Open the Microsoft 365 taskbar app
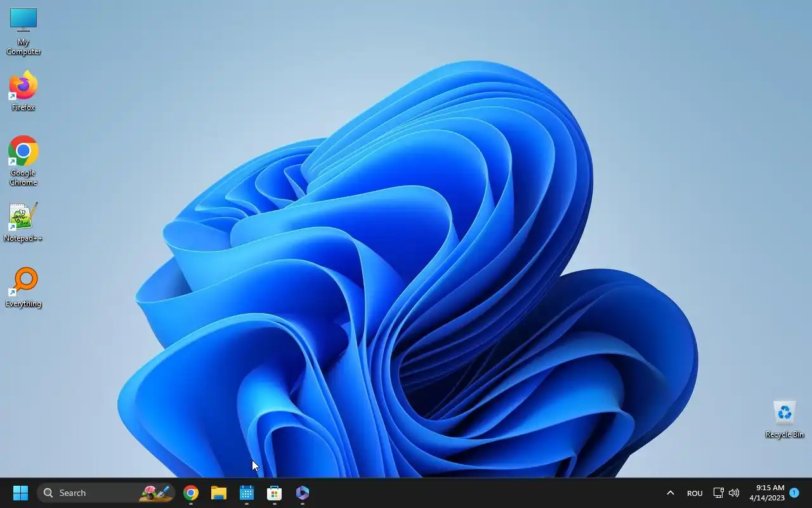The width and height of the screenshot is (812, 508). point(303,493)
